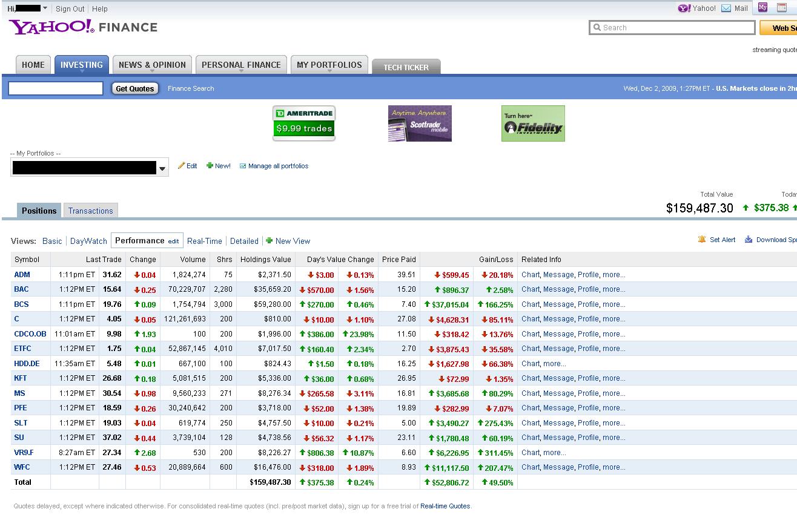
Task: Open the TECH TICKER tab
Action: pos(406,68)
